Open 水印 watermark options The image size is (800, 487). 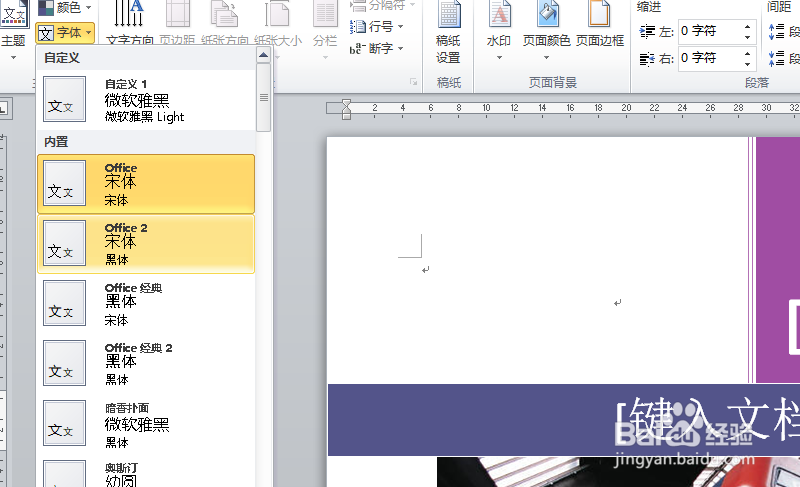(499, 31)
